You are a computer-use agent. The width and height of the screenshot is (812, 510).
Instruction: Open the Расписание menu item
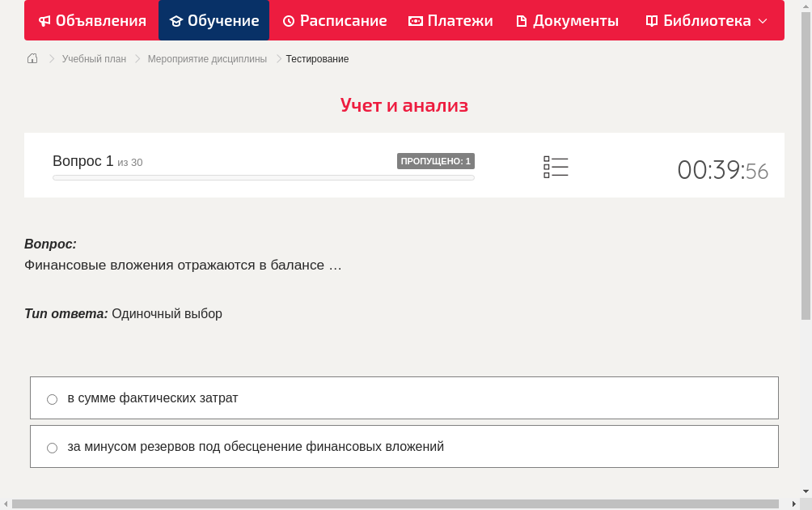click(x=335, y=20)
